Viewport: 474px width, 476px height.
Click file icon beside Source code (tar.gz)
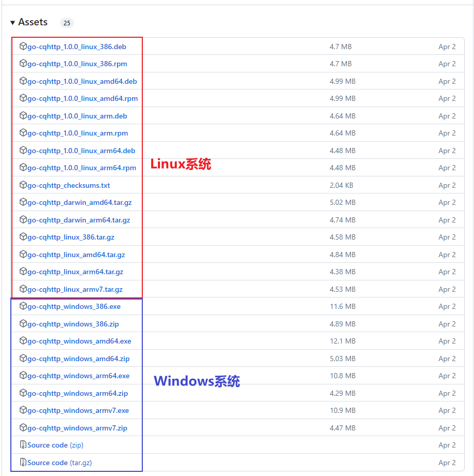click(23, 462)
